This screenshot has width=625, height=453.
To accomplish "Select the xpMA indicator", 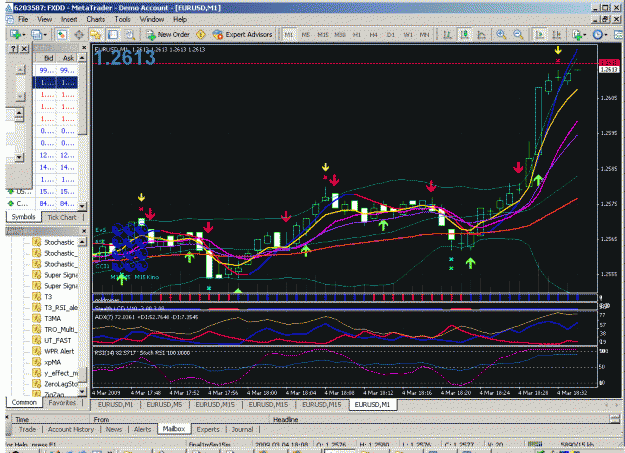I will coord(53,362).
